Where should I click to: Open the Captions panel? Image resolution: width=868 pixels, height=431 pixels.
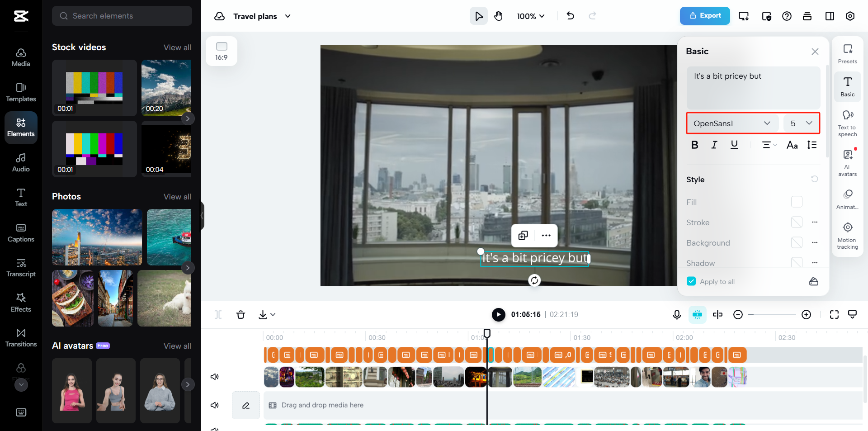pos(21,233)
